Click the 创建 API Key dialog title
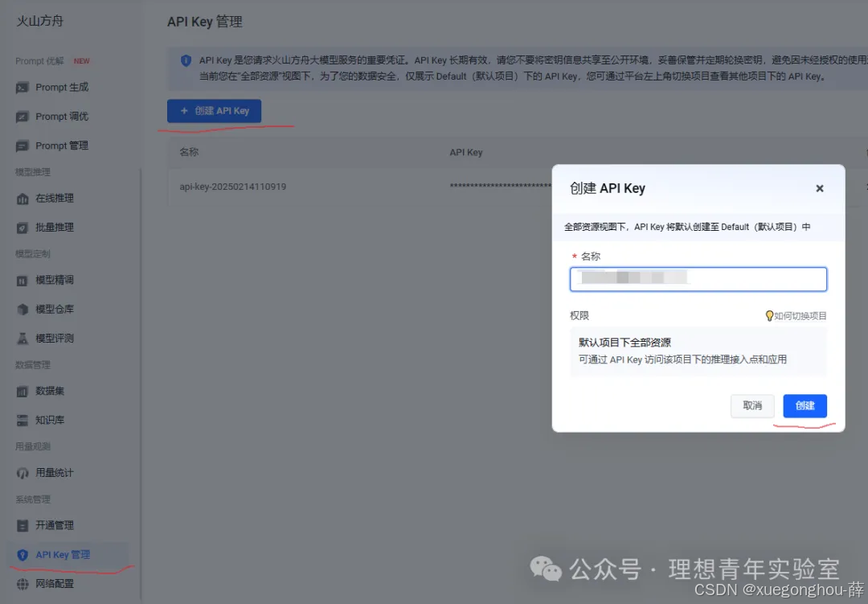 point(608,188)
